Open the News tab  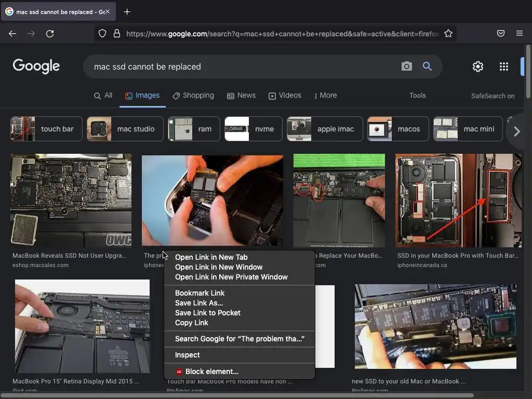(x=241, y=96)
